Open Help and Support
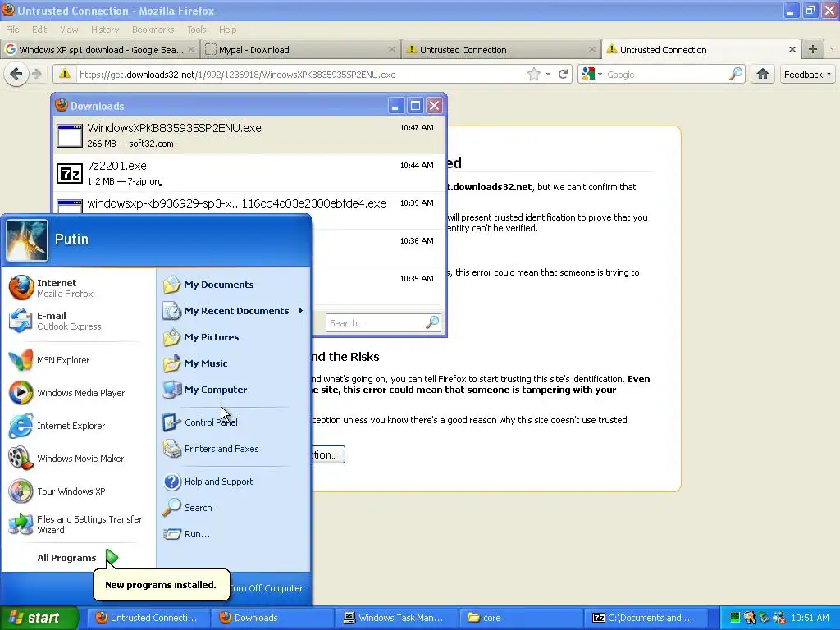The height and width of the screenshot is (630, 840). point(234,481)
